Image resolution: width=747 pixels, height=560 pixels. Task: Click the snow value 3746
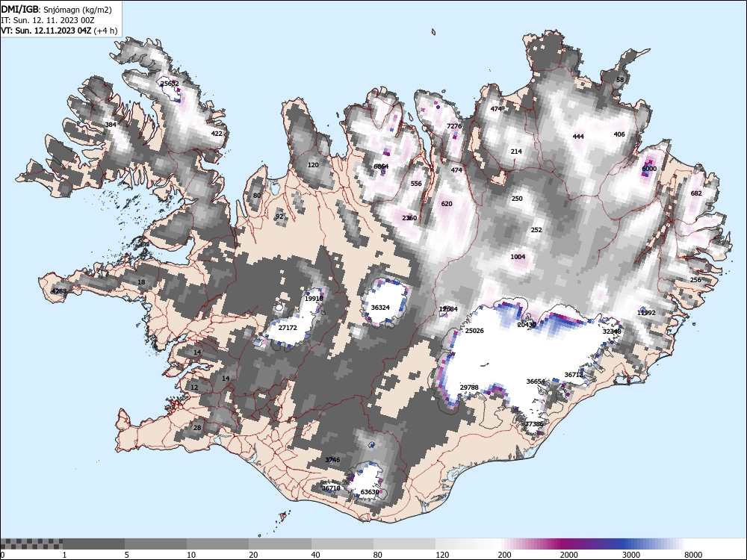coord(332,460)
